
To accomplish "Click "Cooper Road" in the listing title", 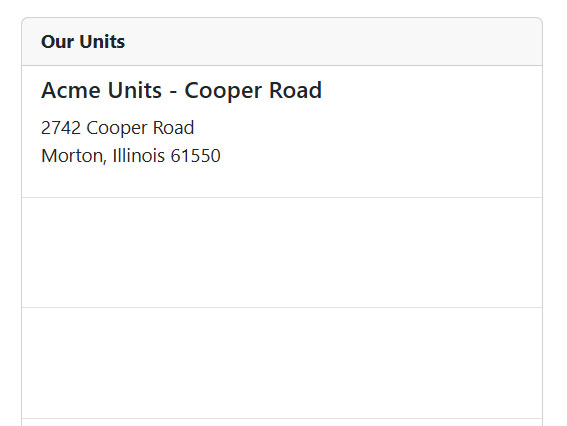I will pyautogui.click(x=253, y=90).
